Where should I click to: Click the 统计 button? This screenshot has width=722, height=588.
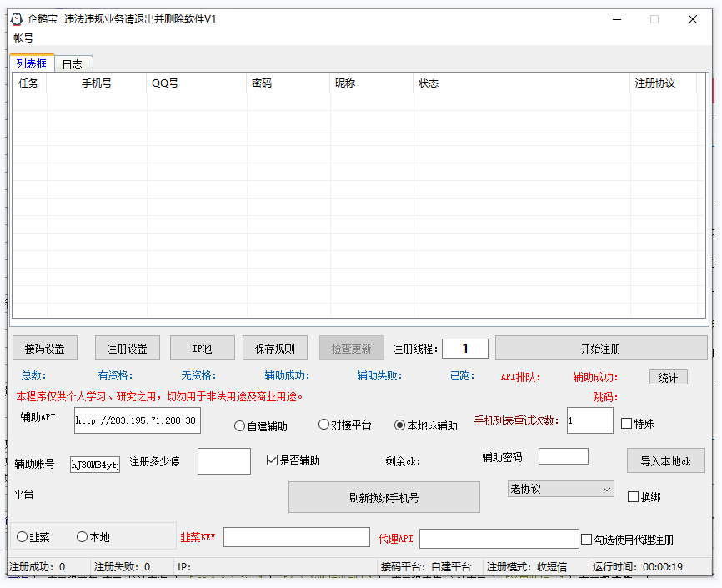click(668, 378)
